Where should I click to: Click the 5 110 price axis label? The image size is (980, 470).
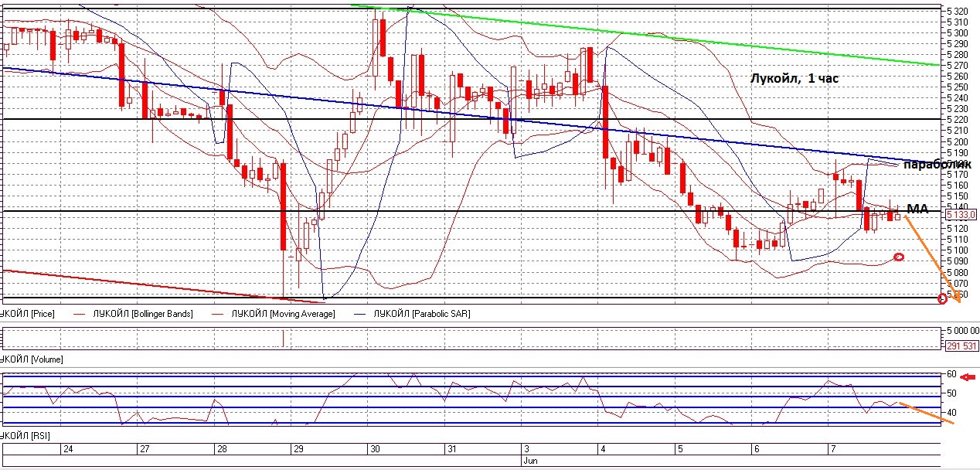click(x=957, y=239)
